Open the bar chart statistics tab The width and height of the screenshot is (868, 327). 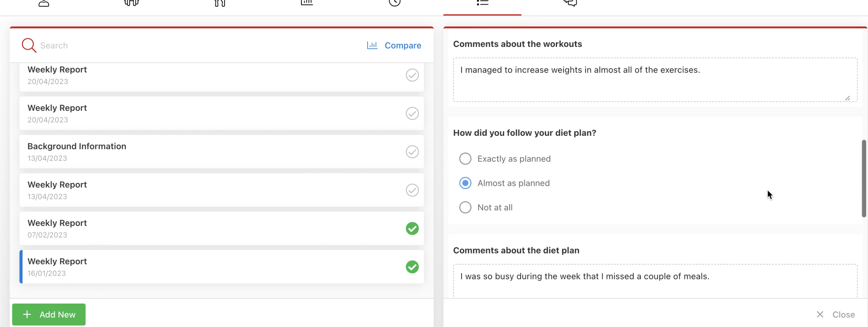(x=307, y=3)
